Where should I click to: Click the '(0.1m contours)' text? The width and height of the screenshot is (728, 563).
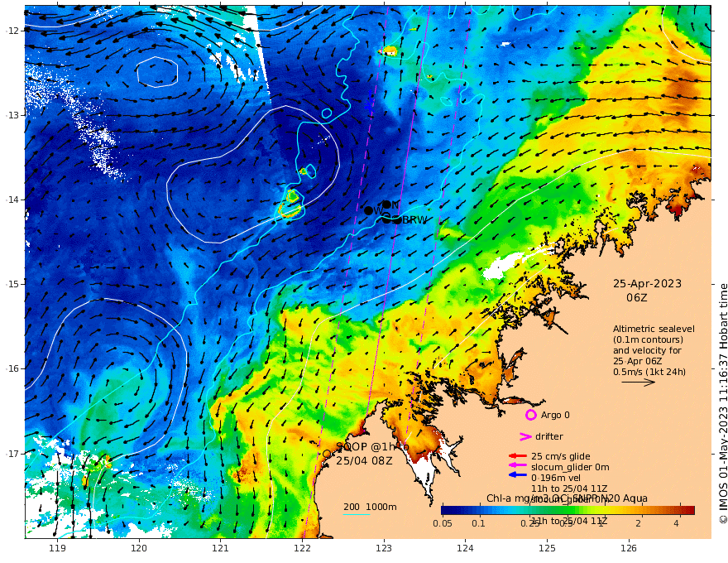point(648,339)
